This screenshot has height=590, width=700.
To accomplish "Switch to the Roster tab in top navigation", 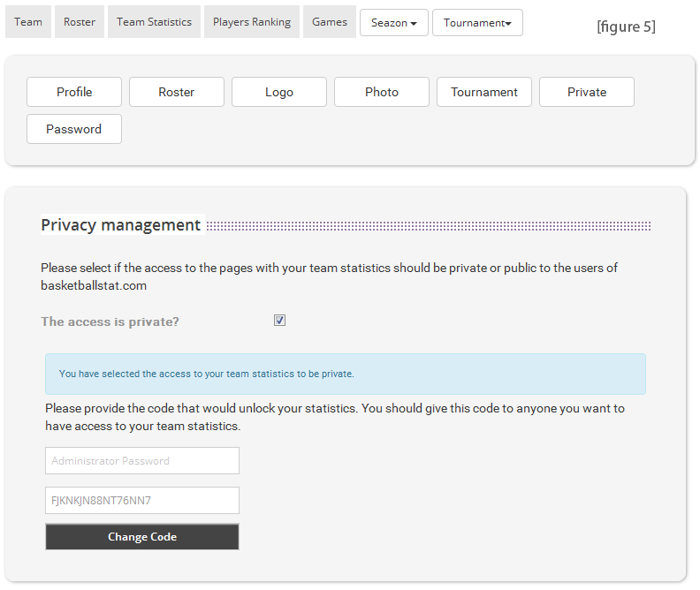I will point(80,22).
